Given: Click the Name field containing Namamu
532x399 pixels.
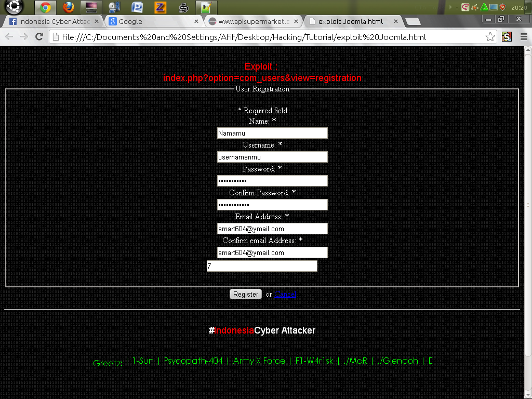Looking at the screenshot, I should 272,133.
